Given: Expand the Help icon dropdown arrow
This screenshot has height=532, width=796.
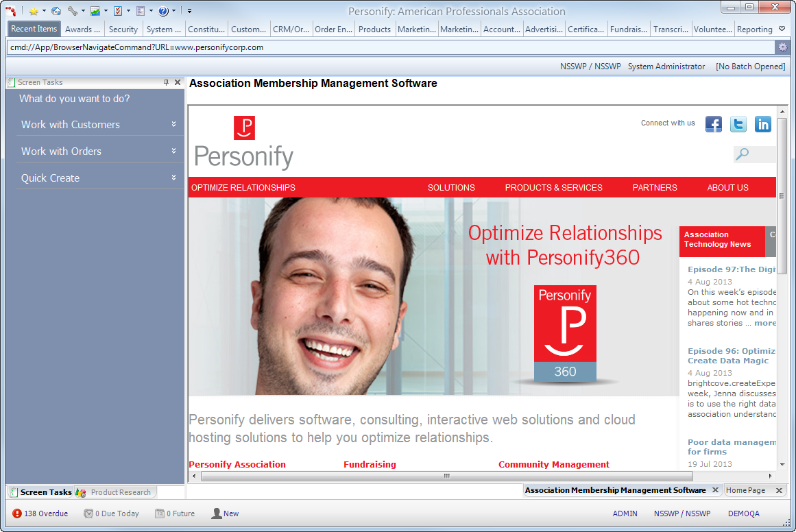Looking at the screenshot, I should tap(173, 11).
